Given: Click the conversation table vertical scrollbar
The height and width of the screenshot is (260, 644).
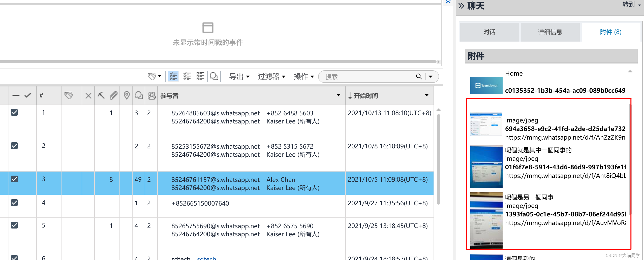Looking at the screenshot, I should 439,159.
